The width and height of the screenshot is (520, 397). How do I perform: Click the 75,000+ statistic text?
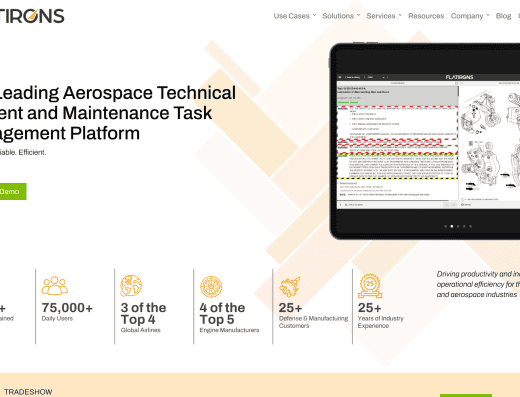(x=67, y=308)
